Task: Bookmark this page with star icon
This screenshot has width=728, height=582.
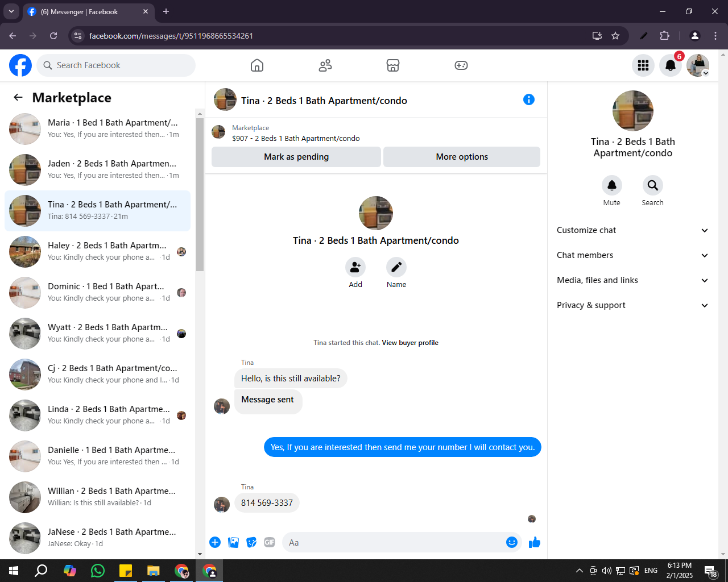Action: (x=615, y=36)
